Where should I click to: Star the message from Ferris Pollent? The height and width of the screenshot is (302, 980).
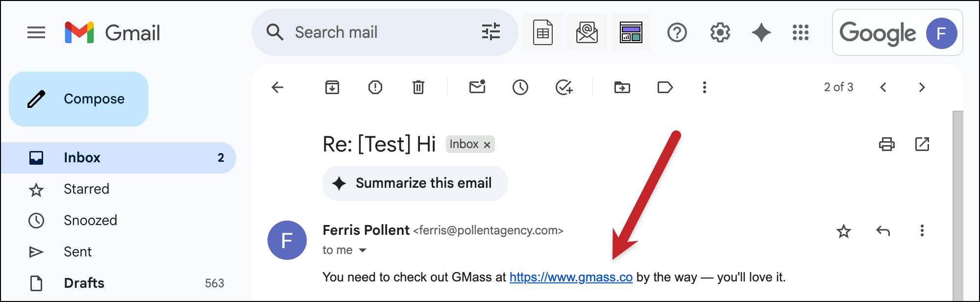click(843, 231)
